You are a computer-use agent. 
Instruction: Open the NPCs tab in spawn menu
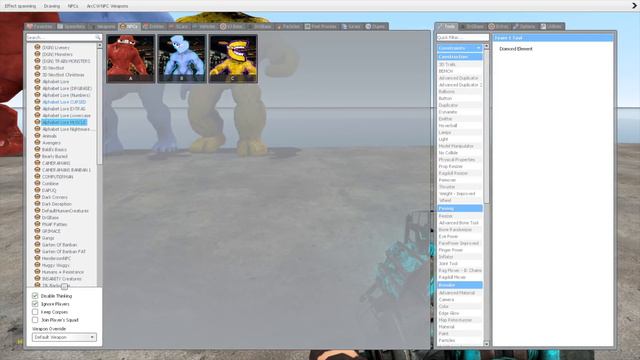[129, 27]
